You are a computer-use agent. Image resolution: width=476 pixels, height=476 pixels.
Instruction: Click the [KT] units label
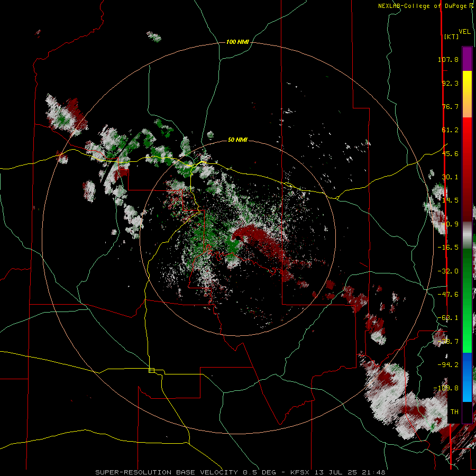pyautogui.click(x=452, y=36)
